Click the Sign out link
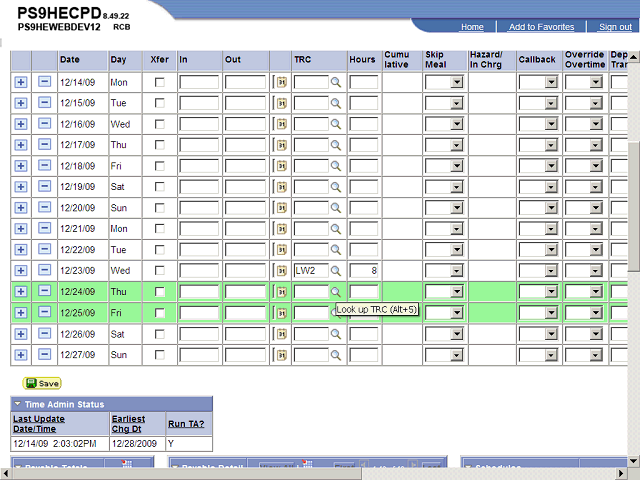640x480 pixels. [615, 27]
